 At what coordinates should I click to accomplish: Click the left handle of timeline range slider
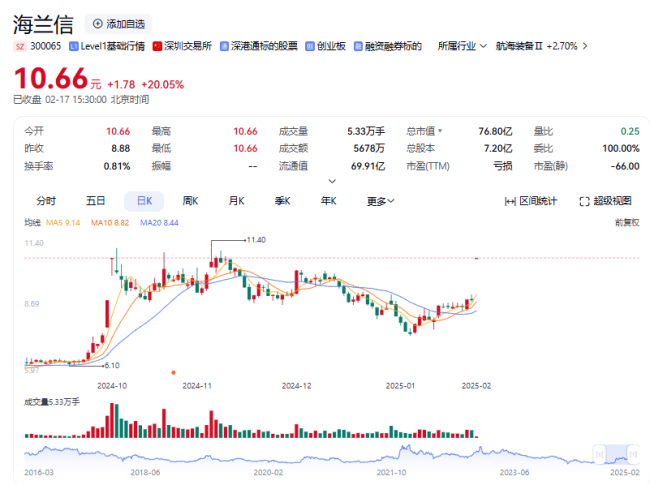599,454
